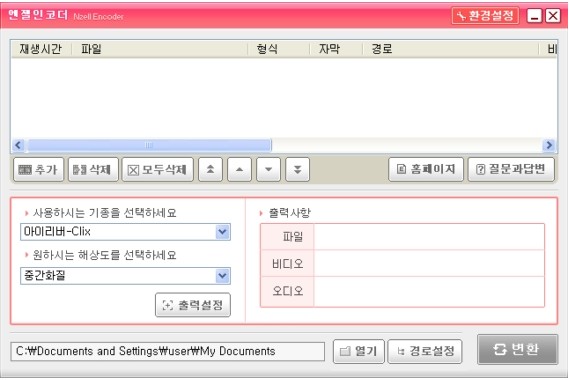The width and height of the screenshot is (569, 380).
Task: Click the 추가 add file button
Action: [38, 169]
